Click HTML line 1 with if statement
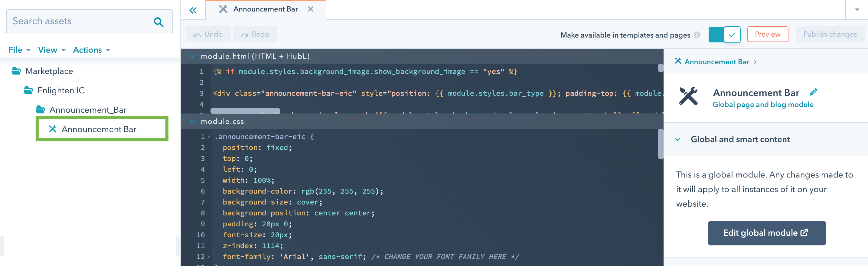The width and height of the screenshot is (868, 266). (x=365, y=71)
